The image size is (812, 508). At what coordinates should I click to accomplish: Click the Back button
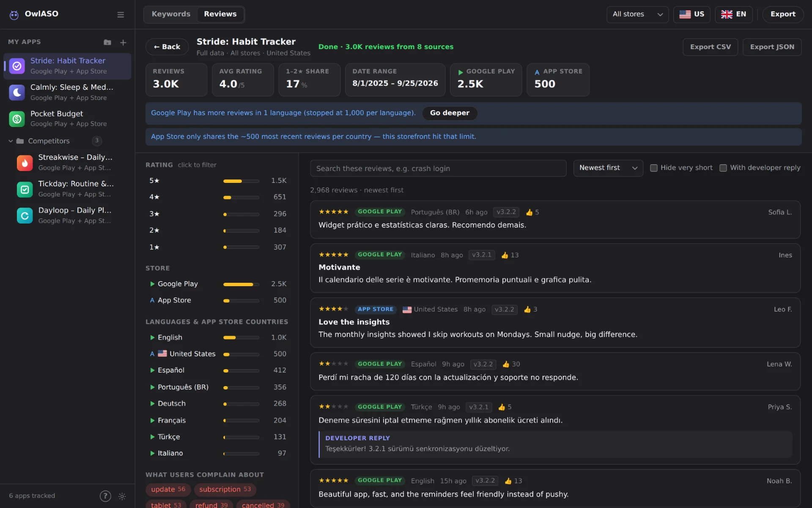167,47
